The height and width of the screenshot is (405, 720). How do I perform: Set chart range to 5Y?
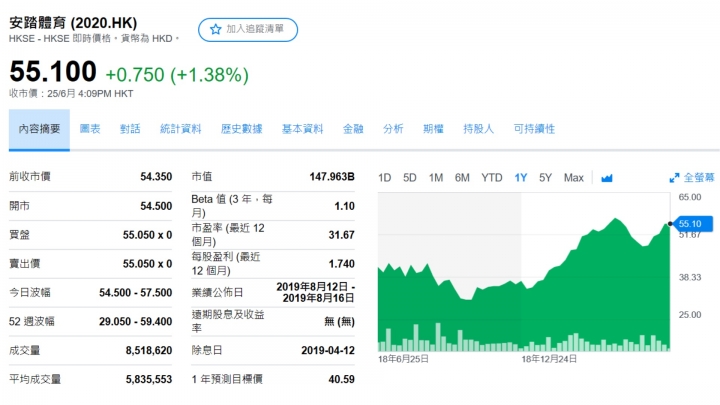pyautogui.click(x=546, y=178)
